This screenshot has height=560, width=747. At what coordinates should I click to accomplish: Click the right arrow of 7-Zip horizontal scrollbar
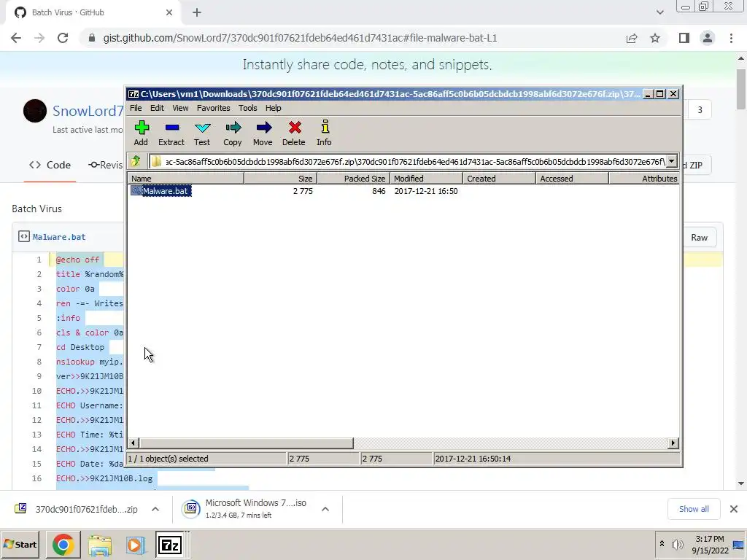click(673, 443)
